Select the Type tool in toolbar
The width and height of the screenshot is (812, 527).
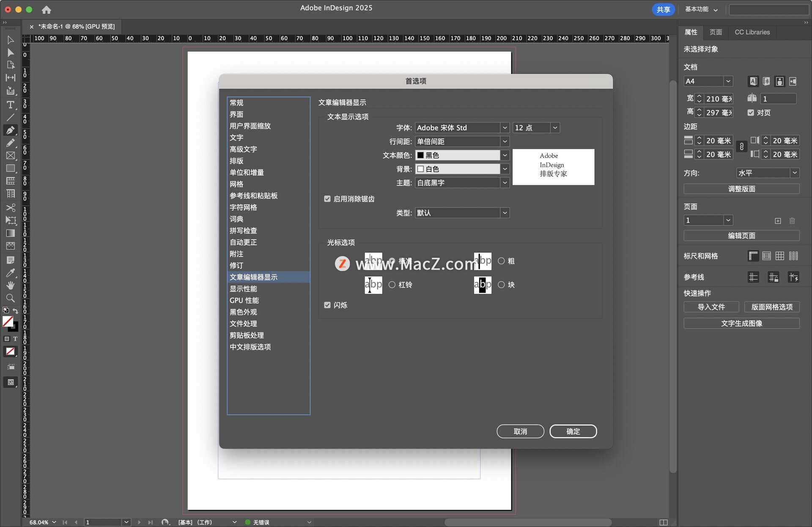(x=11, y=105)
